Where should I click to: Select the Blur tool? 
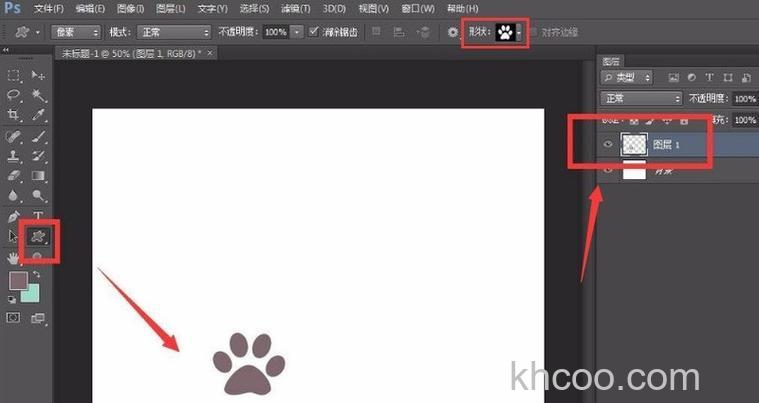[x=14, y=195]
